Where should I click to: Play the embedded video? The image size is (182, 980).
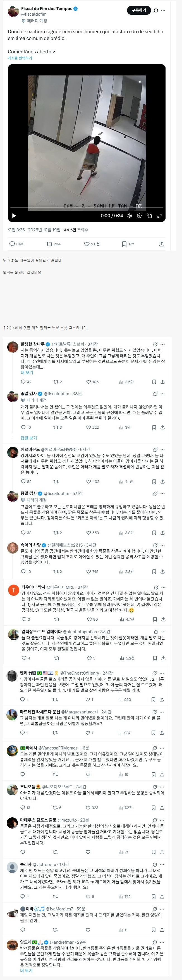[x=14, y=216]
